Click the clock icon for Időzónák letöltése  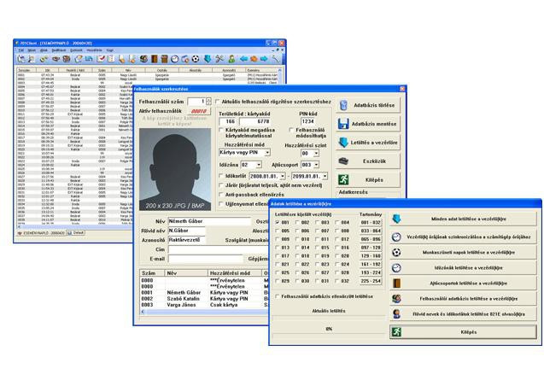point(396,267)
